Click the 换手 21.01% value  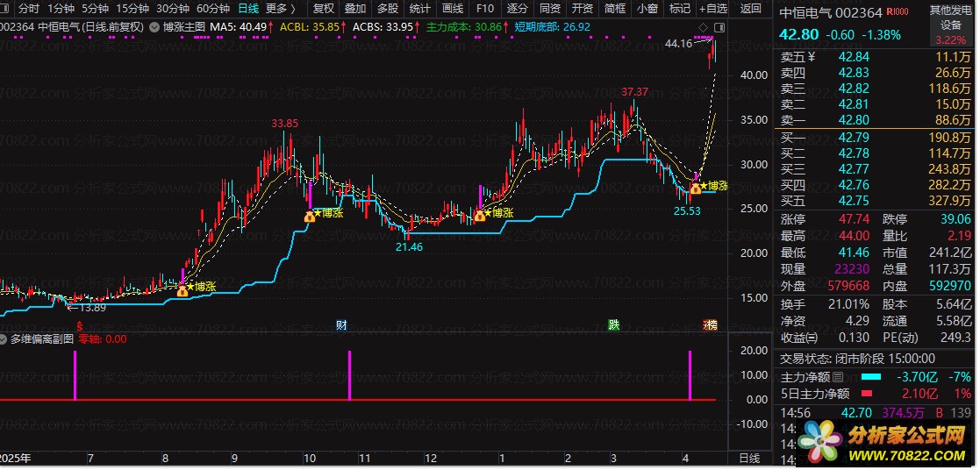pyautogui.click(x=848, y=304)
